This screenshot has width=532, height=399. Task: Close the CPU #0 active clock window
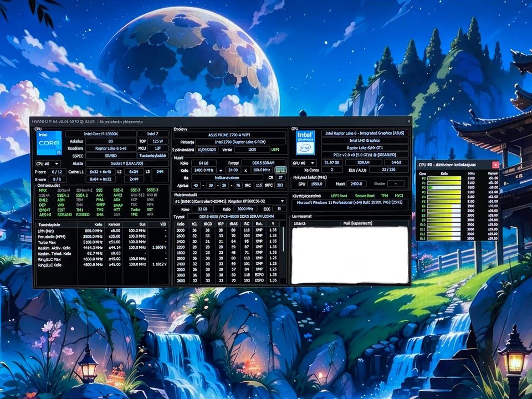pyautogui.click(x=495, y=165)
